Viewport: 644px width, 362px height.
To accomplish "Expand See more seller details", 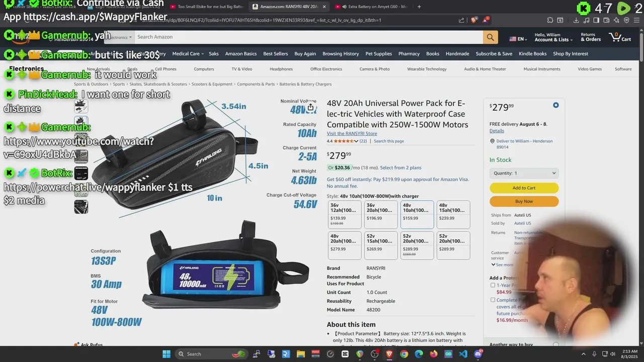I will coord(502,264).
